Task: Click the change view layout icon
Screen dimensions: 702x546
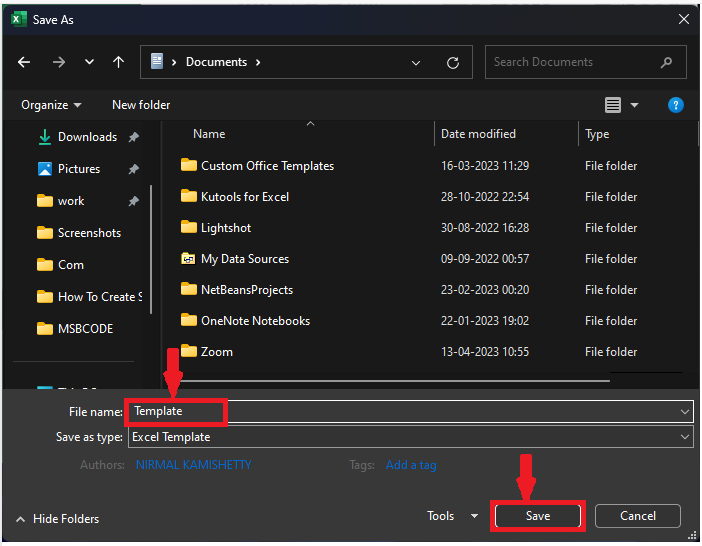Action: (x=613, y=105)
